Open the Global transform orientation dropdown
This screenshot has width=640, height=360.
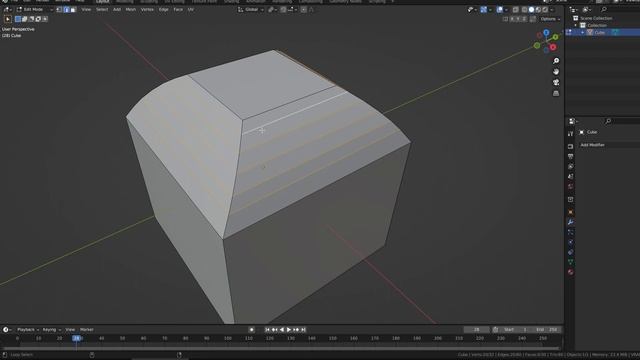[x=251, y=9]
